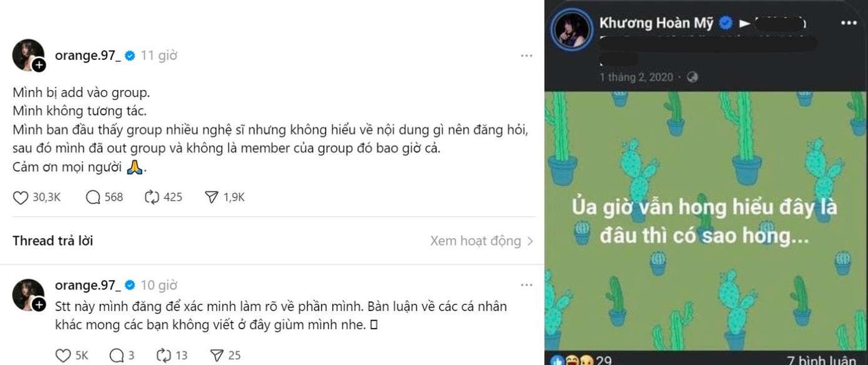Viewport: 868px width, 365px height.
Task: Follow orange.97_ via plus badge on avatar
Action: 39,65
